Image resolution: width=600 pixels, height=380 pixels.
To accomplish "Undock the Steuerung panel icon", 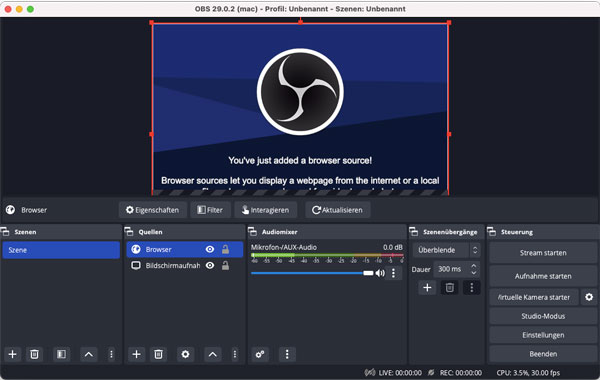I will (492, 232).
